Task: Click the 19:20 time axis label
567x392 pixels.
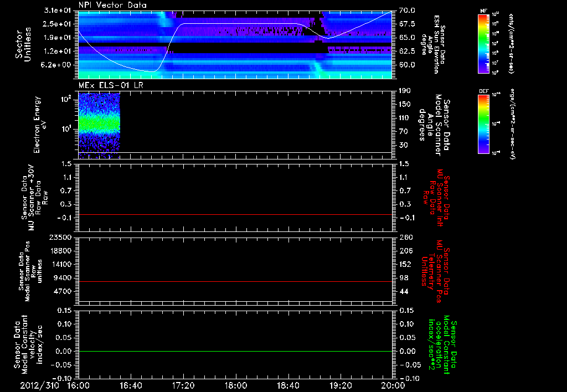Action: 341,385
